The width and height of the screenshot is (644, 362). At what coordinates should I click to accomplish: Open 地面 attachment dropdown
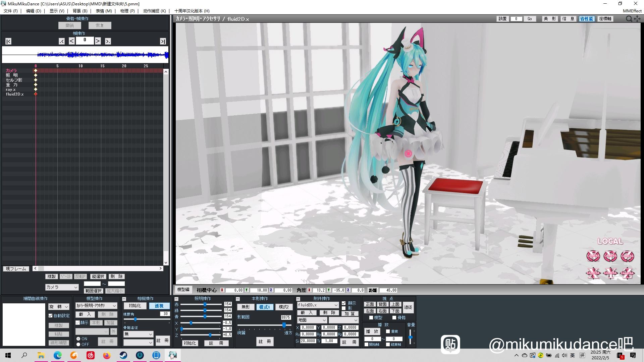312,320
